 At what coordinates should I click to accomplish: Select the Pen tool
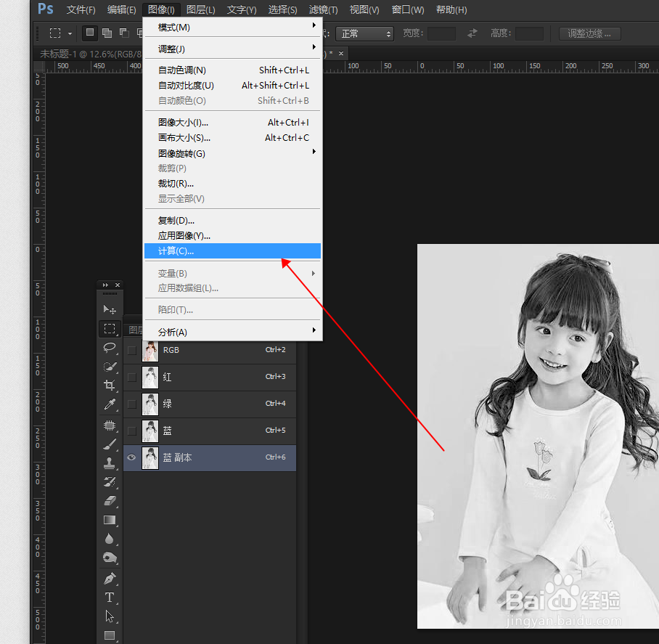[x=110, y=579]
